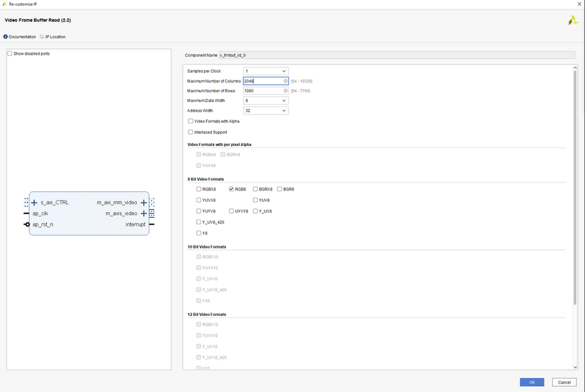Check the YUYV8 format option
The image size is (585, 392).
[x=198, y=211]
